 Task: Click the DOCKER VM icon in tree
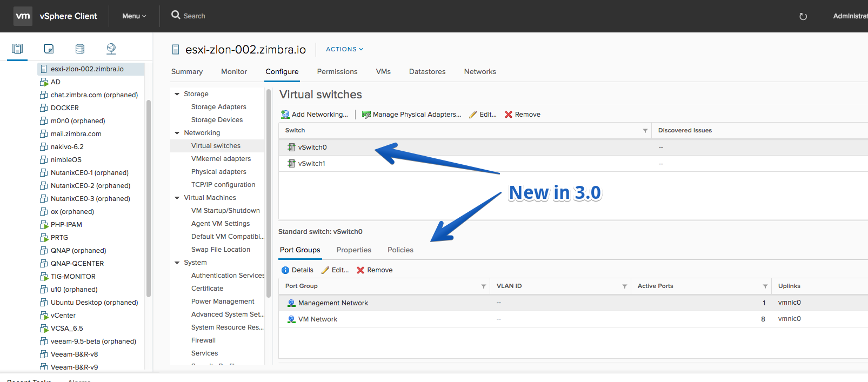(44, 108)
